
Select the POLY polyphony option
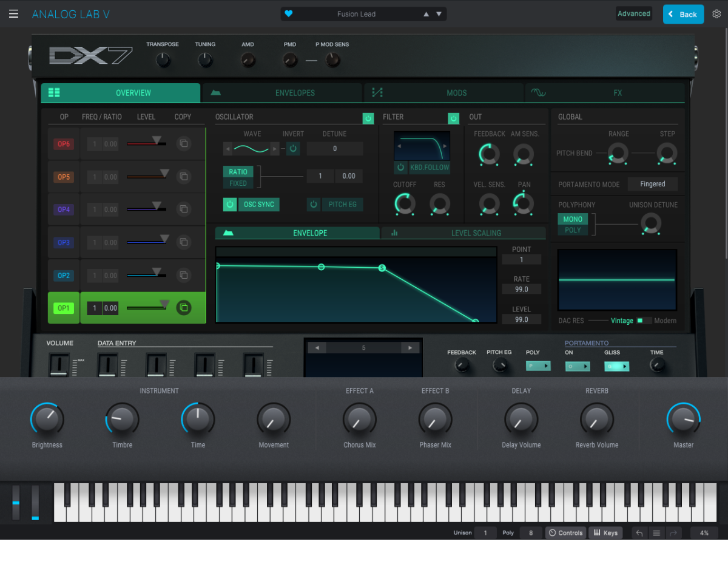pyautogui.click(x=573, y=230)
